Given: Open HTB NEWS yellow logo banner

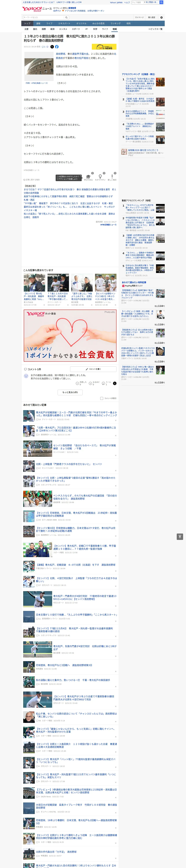Looking at the screenshot, I should (104, 47).
